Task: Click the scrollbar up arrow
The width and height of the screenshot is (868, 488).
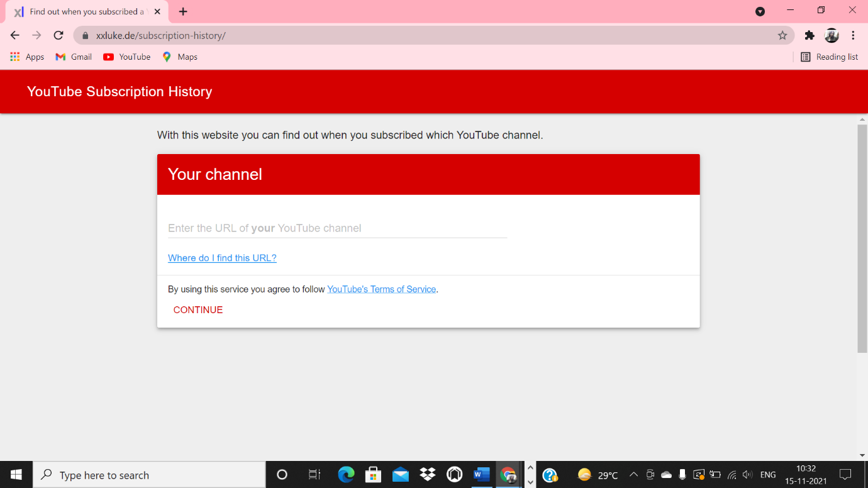Action: 862,119
